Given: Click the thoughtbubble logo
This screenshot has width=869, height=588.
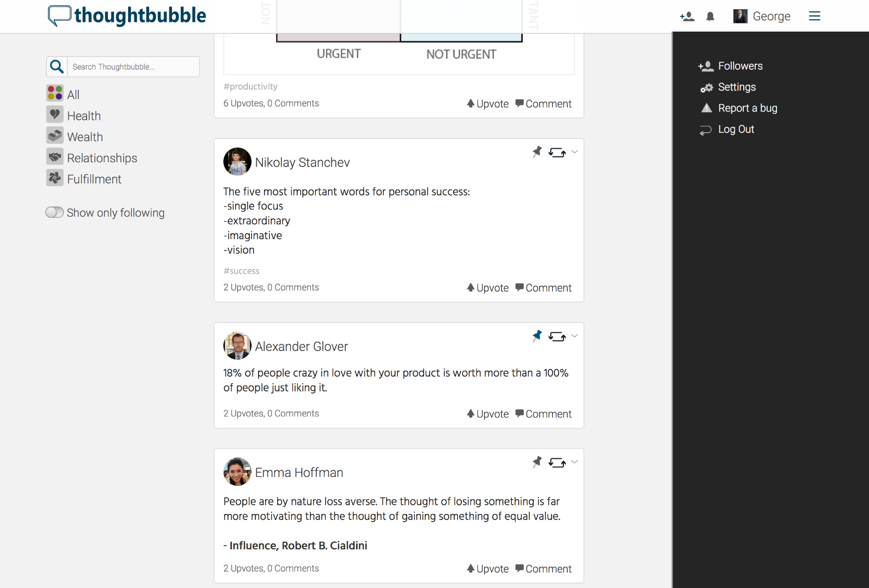Looking at the screenshot, I should pyautogui.click(x=127, y=16).
